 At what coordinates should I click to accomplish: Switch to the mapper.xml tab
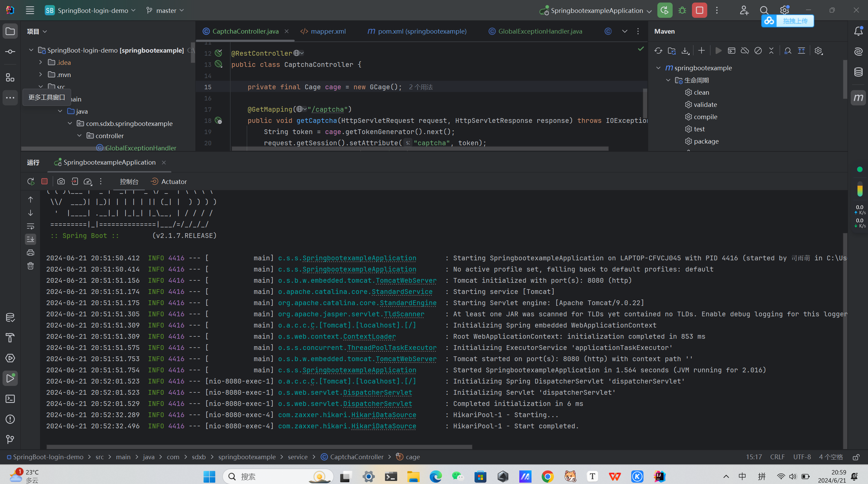pyautogui.click(x=328, y=31)
